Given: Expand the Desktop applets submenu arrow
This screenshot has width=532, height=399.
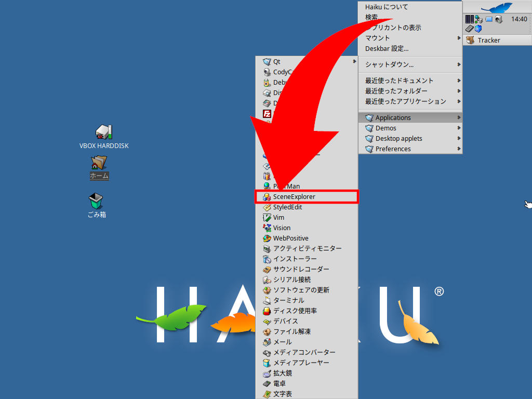Looking at the screenshot, I should click(x=459, y=138).
